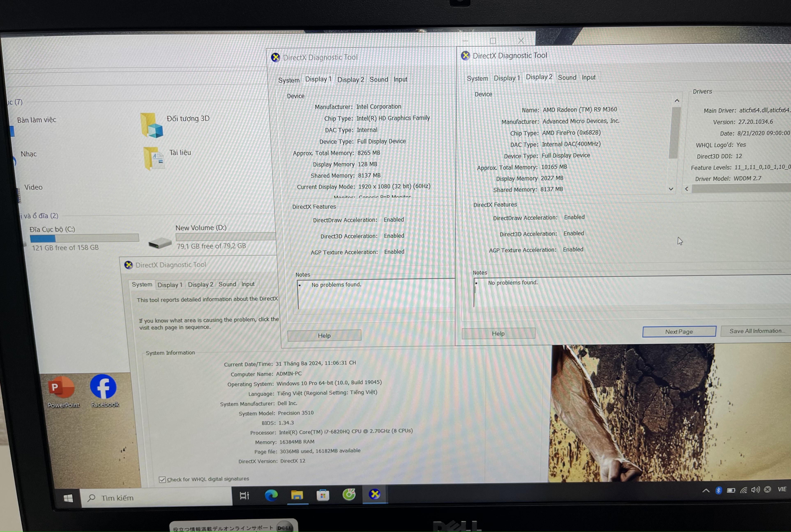Open the volume tray icon
This screenshot has height=532, width=791.
tap(755, 490)
